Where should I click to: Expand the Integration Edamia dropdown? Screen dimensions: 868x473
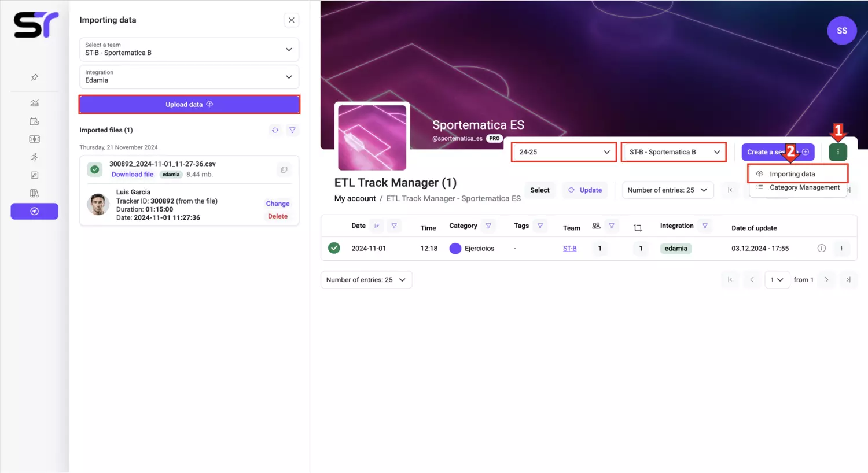click(189, 77)
